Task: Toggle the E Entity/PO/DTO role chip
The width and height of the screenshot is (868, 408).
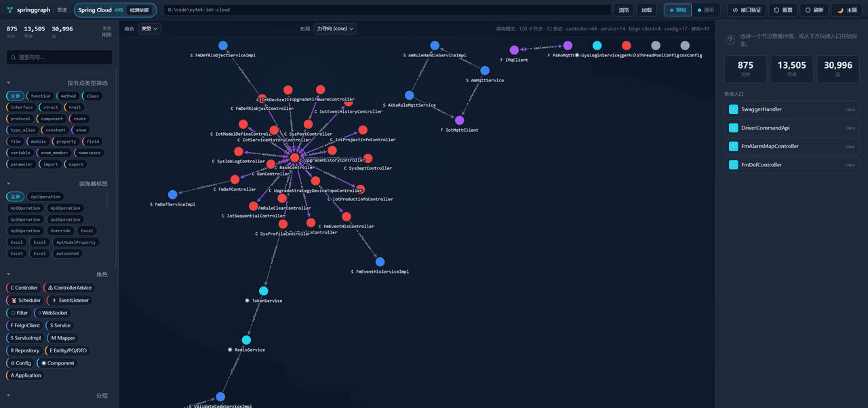Action: pyautogui.click(x=68, y=350)
